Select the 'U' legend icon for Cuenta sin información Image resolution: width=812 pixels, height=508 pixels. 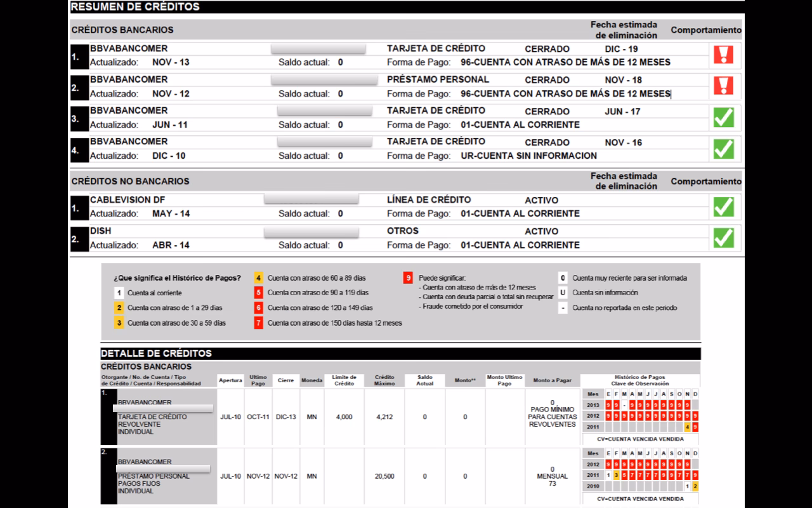click(562, 293)
